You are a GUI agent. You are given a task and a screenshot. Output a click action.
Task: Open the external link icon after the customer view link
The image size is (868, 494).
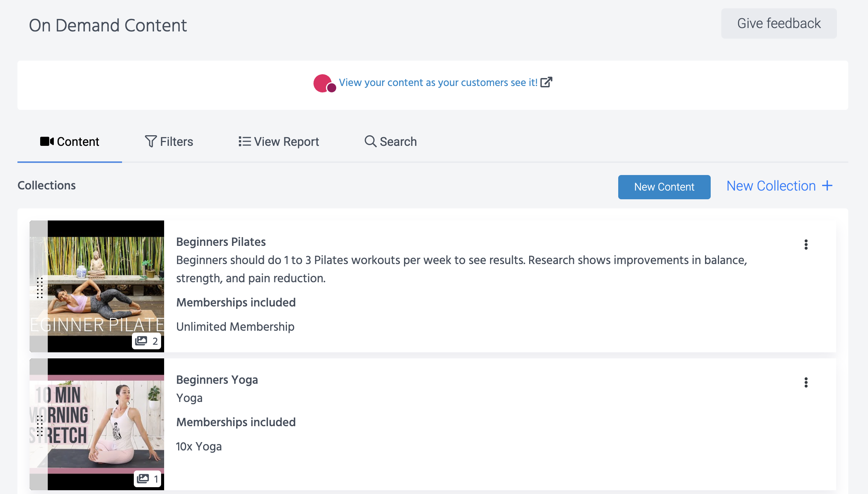click(x=547, y=82)
